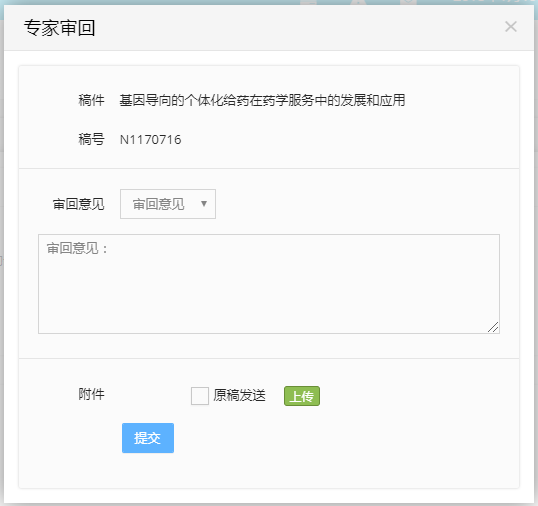Screen dimensions: 538x506
Task: Click the manuscript title 基因导向的个体化给药在药学服务中的发展和应用
Action: [262, 100]
